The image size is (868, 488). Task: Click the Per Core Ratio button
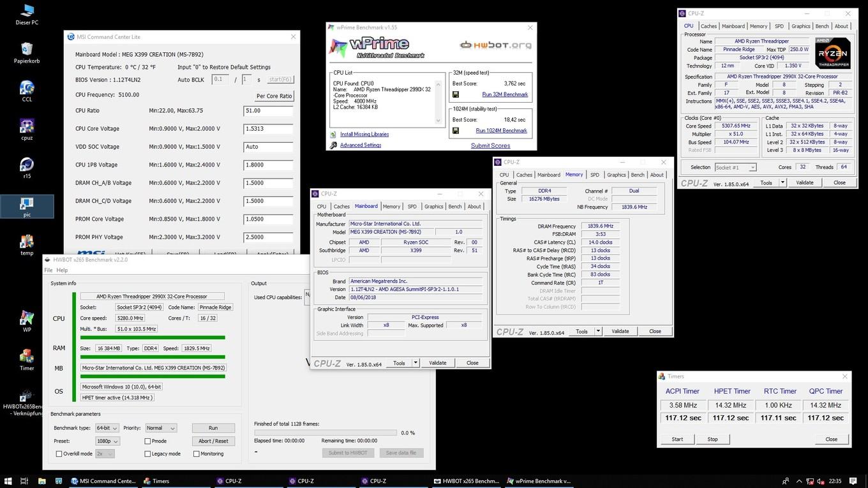click(x=274, y=96)
